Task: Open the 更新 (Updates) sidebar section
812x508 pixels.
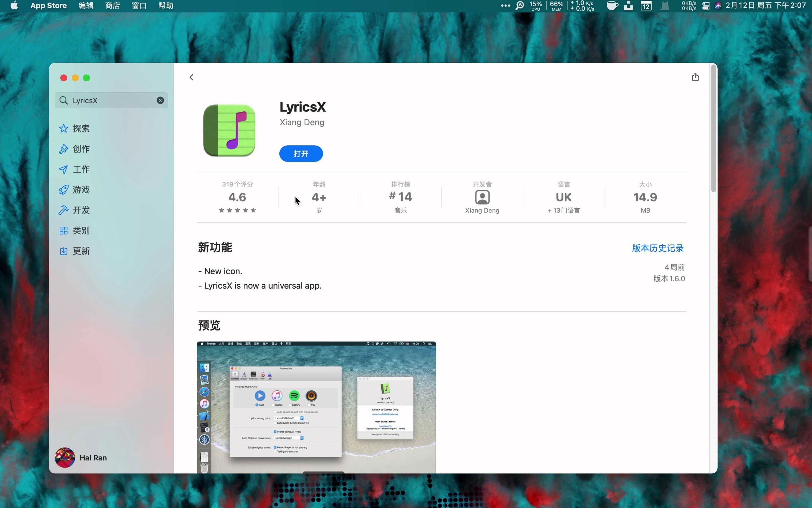Action: point(74,251)
